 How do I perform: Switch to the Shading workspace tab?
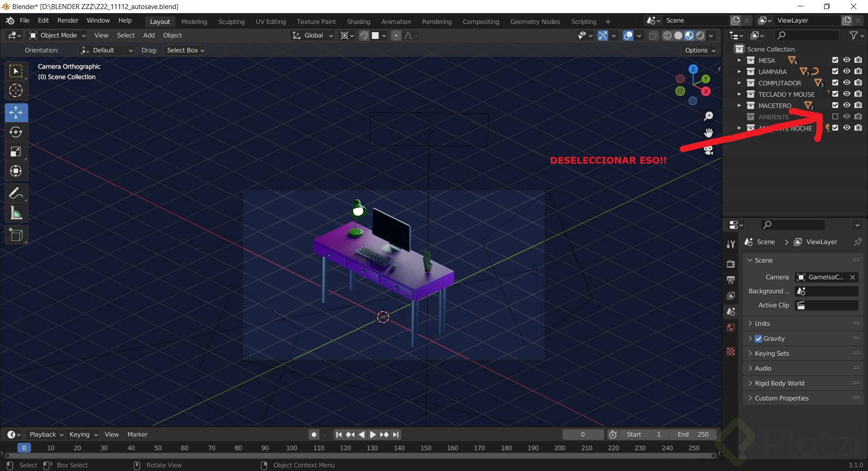(359, 22)
